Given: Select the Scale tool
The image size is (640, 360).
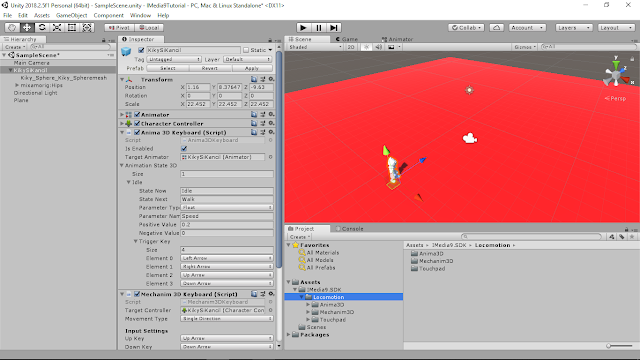Looking at the screenshot, I should (x=57, y=28).
